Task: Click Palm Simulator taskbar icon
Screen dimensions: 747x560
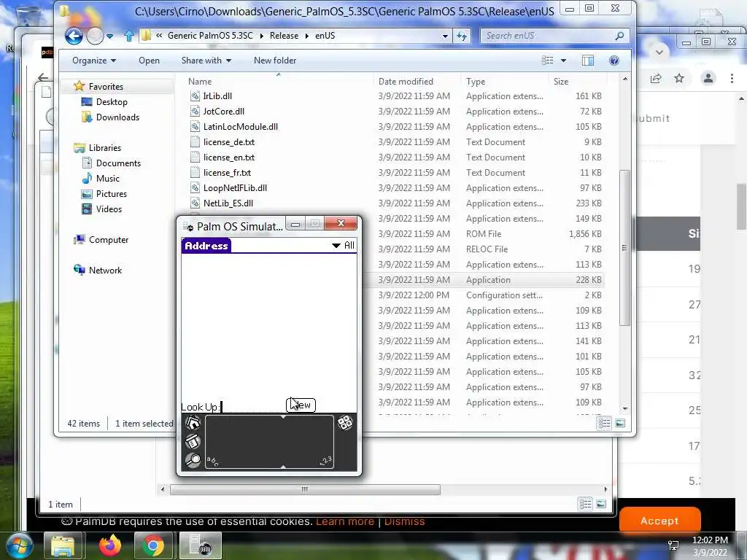Action: [201, 545]
